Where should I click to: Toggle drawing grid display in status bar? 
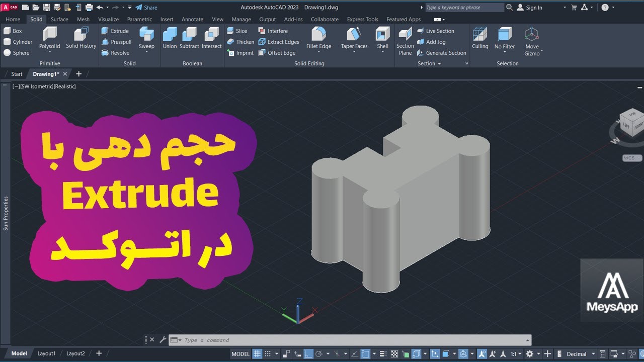point(257,354)
